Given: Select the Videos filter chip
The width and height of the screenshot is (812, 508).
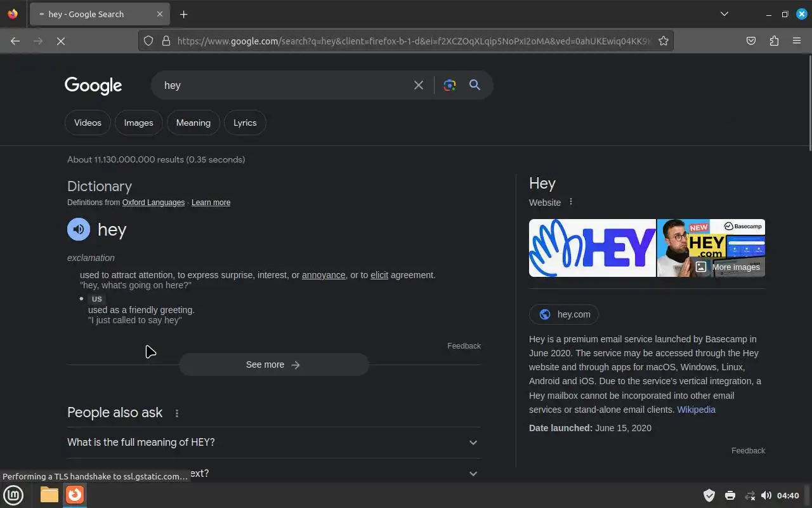Looking at the screenshot, I should 88,123.
